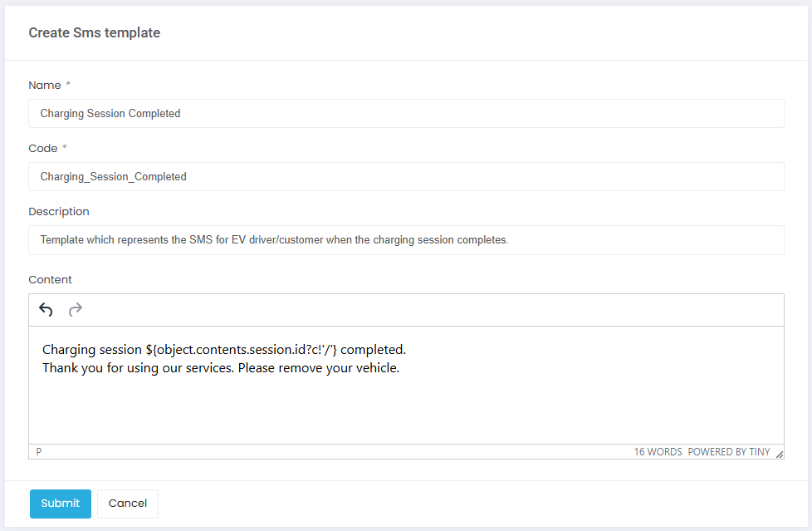This screenshot has height=531, width=812.
Task: Click the Create Sms template heading
Action: coord(95,33)
